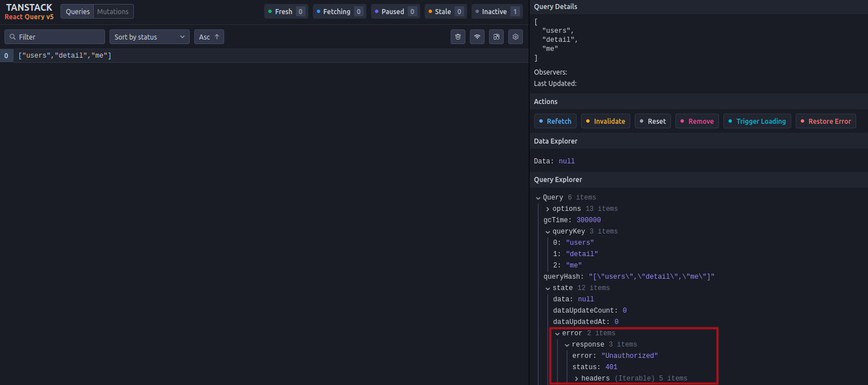Click the trash icon to clear query cache
Image resolution: width=868 pixels, height=385 pixels.
point(458,37)
